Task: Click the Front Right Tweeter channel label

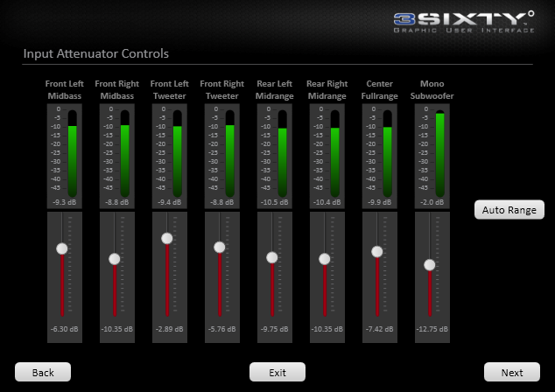Action: pyautogui.click(x=222, y=90)
